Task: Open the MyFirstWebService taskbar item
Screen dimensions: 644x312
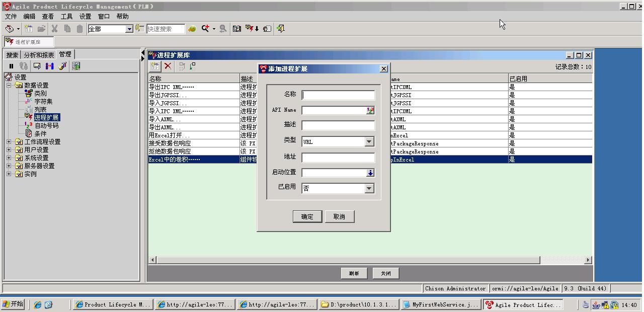Action: (441, 304)
